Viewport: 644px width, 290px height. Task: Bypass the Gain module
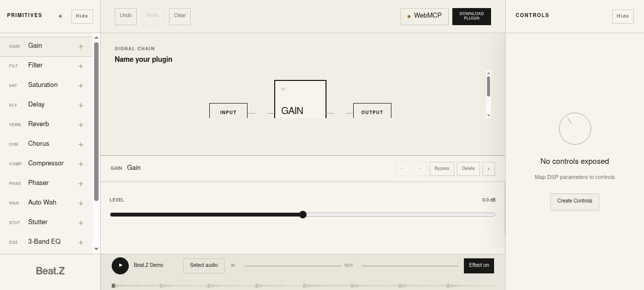click(x=442, y=169)
